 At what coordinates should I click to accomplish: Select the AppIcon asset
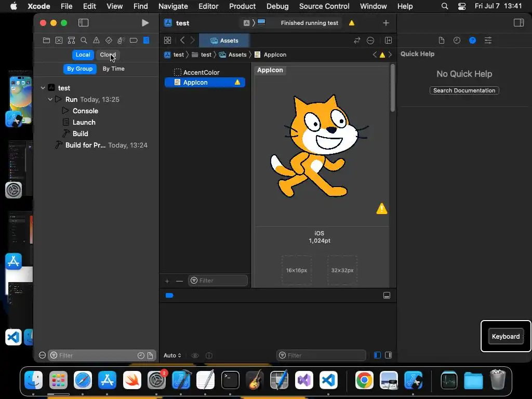click(205, 83)
